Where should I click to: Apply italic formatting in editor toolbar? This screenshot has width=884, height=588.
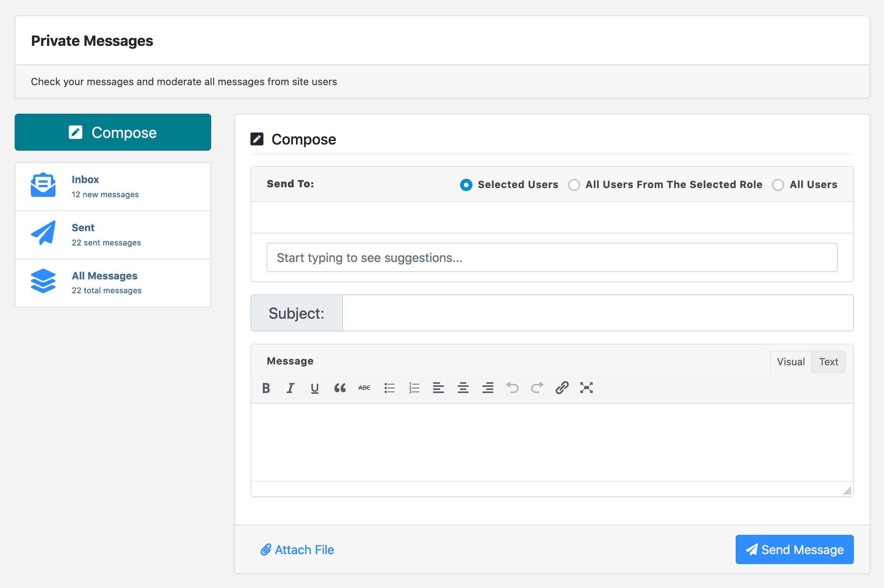pos(291,388)
